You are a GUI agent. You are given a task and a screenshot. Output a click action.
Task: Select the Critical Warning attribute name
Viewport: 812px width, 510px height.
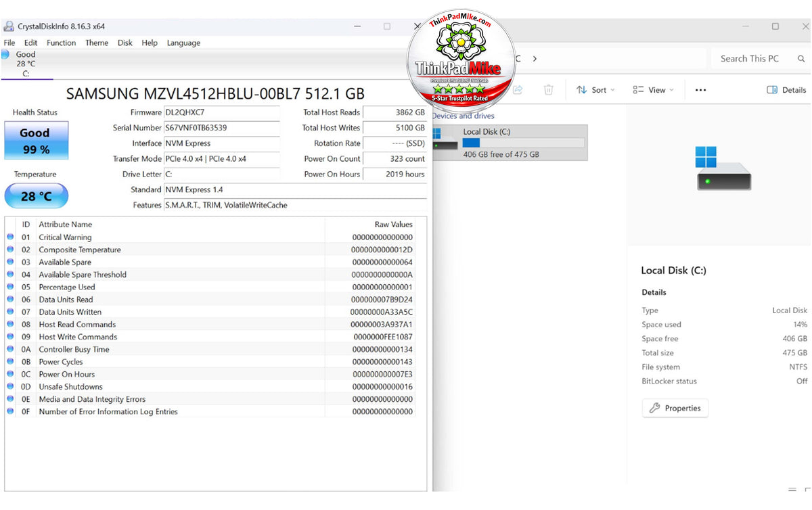point(65,237)
